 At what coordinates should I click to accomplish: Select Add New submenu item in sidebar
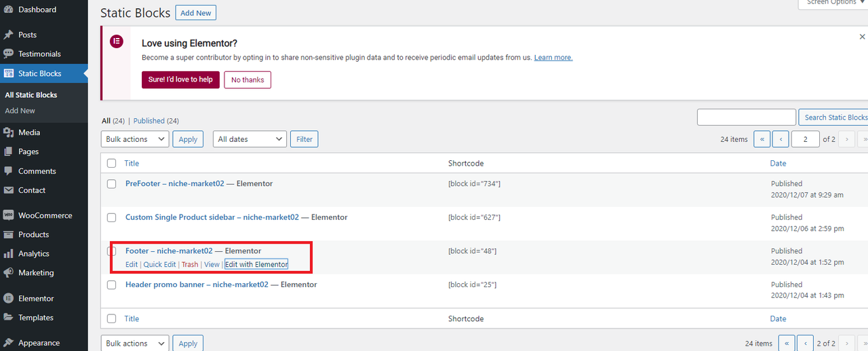[x=20, y=111]
